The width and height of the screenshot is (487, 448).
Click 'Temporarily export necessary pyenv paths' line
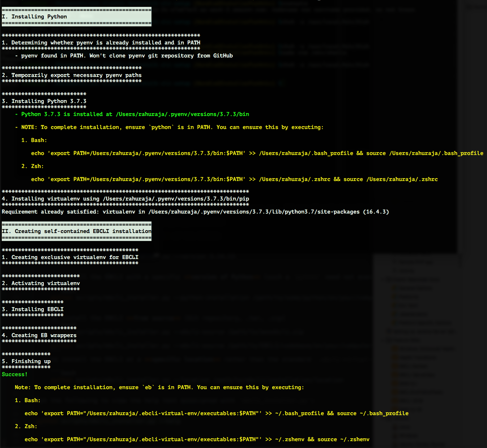click(x=72, y=75)
